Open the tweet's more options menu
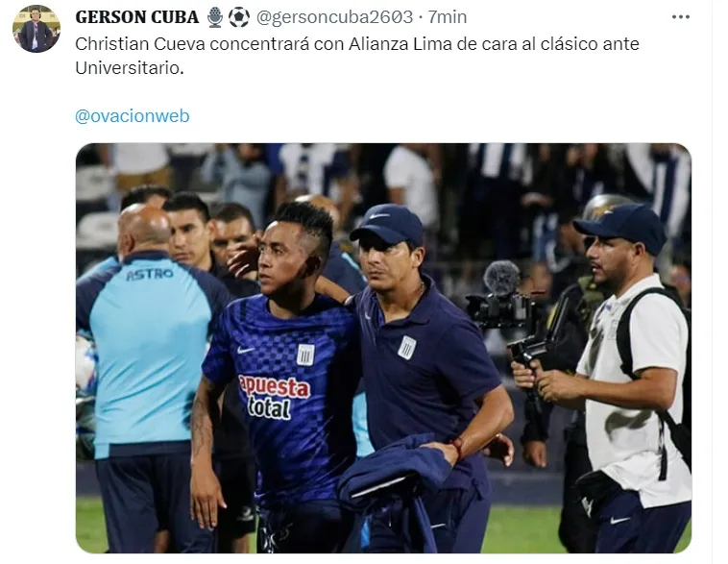 click(680, 17)
